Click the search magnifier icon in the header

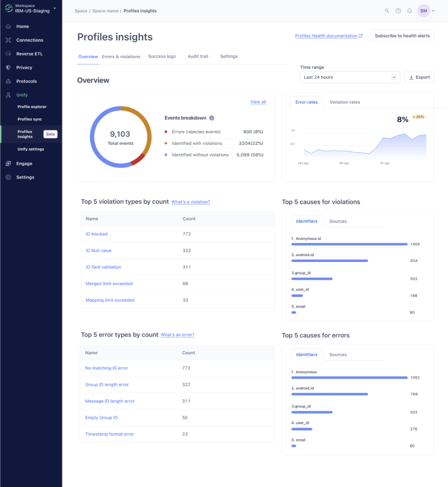click(387, 11)
